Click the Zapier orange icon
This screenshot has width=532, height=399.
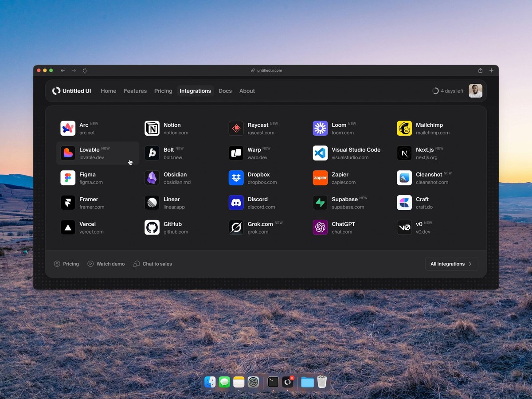(x=320, y=178)
